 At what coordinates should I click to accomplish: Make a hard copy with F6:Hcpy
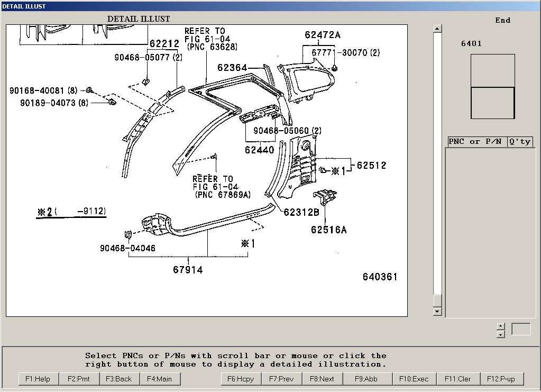point(241,379)
